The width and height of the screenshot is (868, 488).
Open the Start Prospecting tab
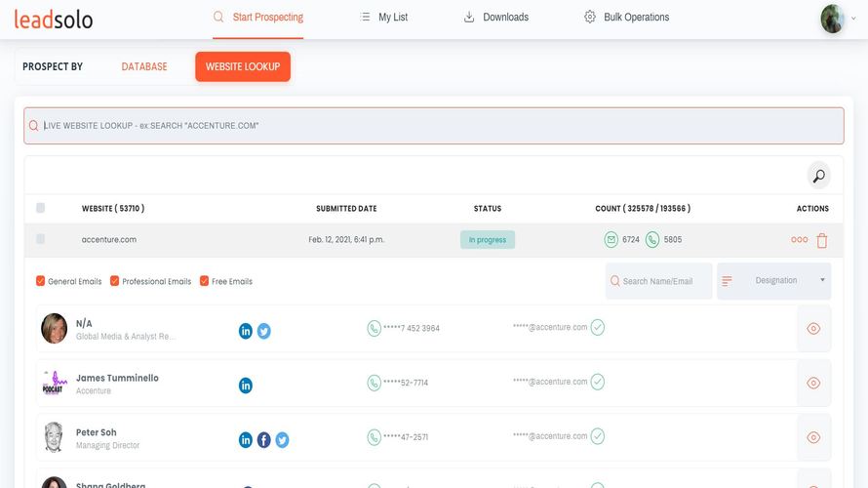(258, 18)
